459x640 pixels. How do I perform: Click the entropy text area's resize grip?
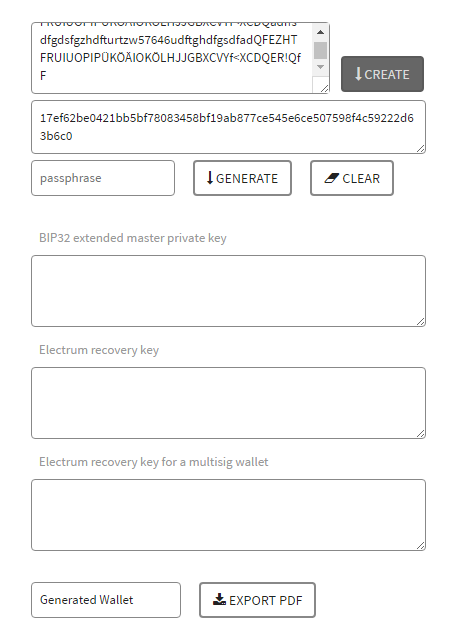[325, 89]
